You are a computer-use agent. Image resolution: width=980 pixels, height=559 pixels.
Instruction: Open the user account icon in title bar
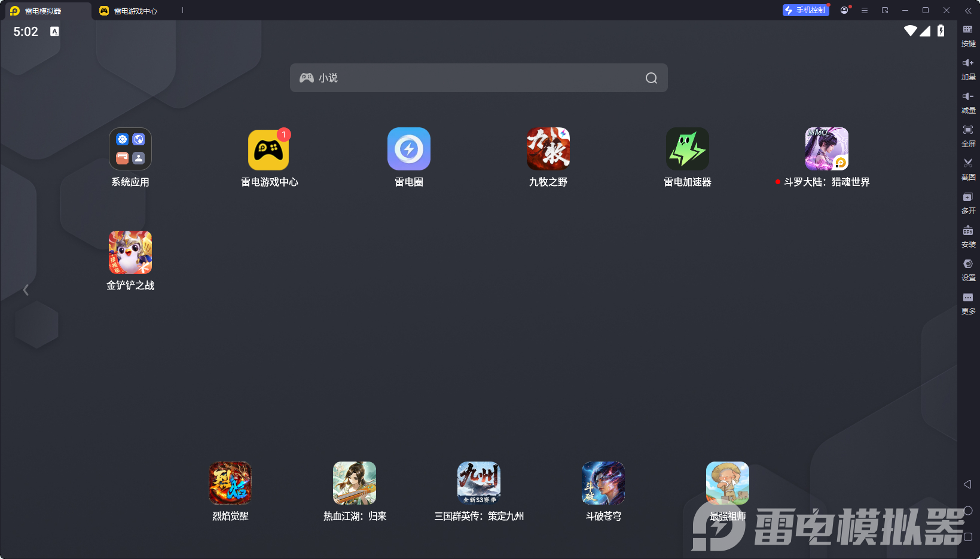[844, 10]
